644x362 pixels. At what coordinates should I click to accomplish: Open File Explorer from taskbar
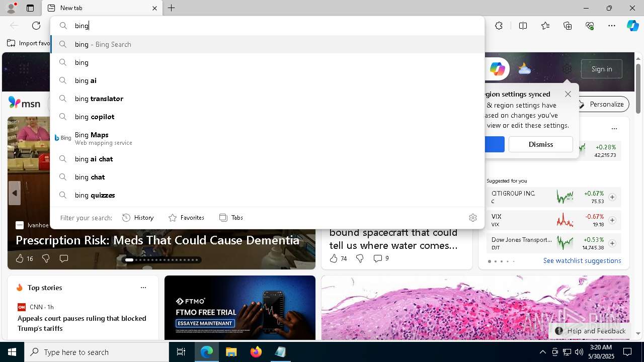coord(231,352)
